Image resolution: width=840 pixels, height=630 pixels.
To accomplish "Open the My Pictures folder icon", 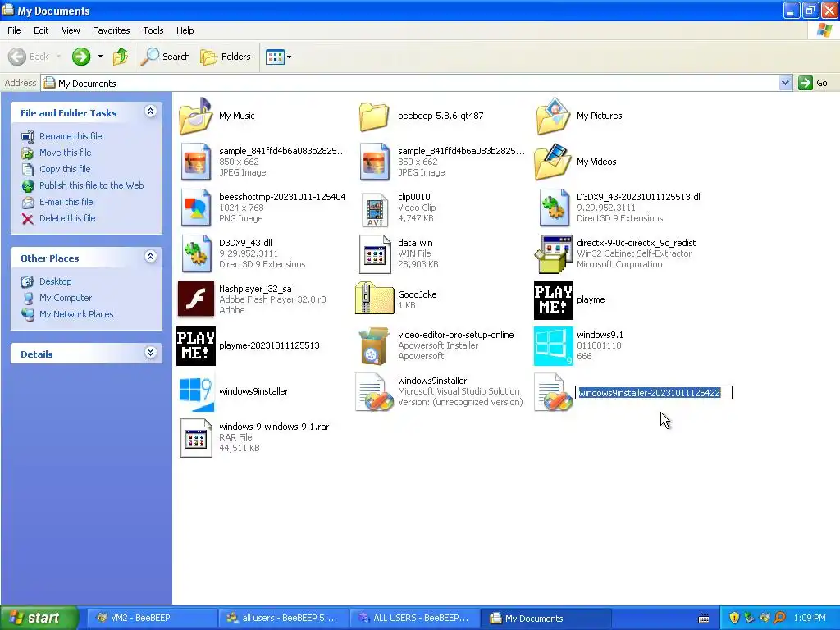I will [x=554, y=116].
